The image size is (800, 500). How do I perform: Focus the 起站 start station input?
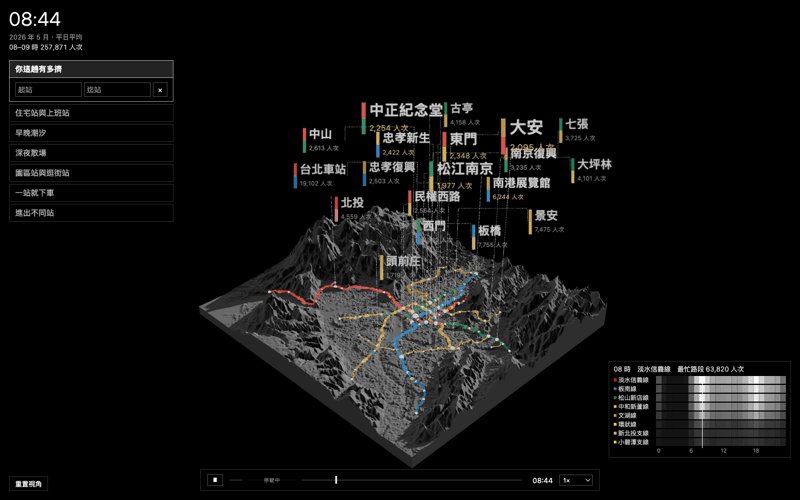click(48, 90)
